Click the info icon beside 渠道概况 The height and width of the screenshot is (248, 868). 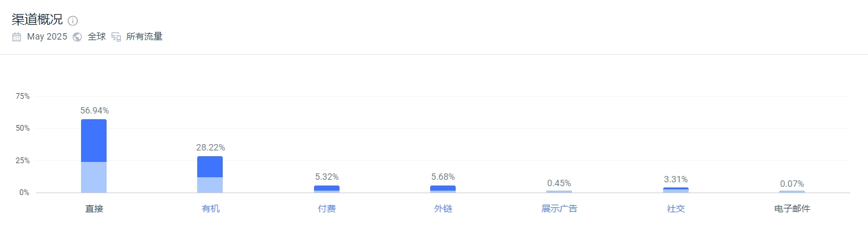click(73, 20)
